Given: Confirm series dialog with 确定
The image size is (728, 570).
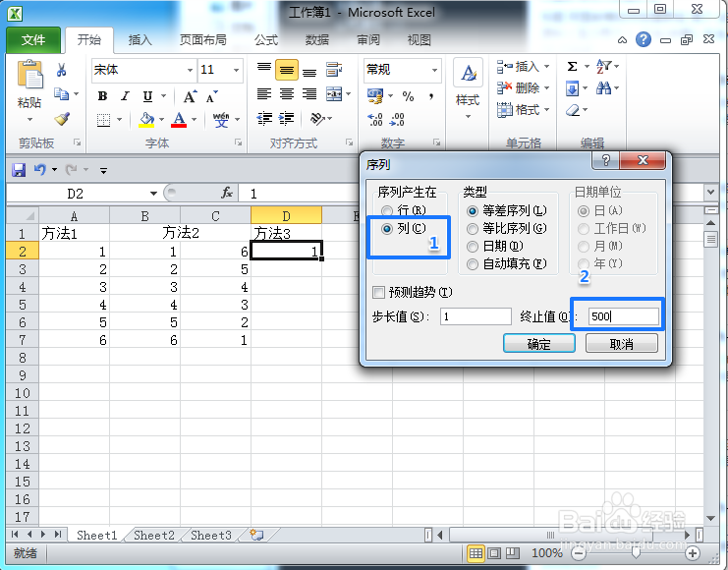Looking at the screenshot, I should 539,344.
